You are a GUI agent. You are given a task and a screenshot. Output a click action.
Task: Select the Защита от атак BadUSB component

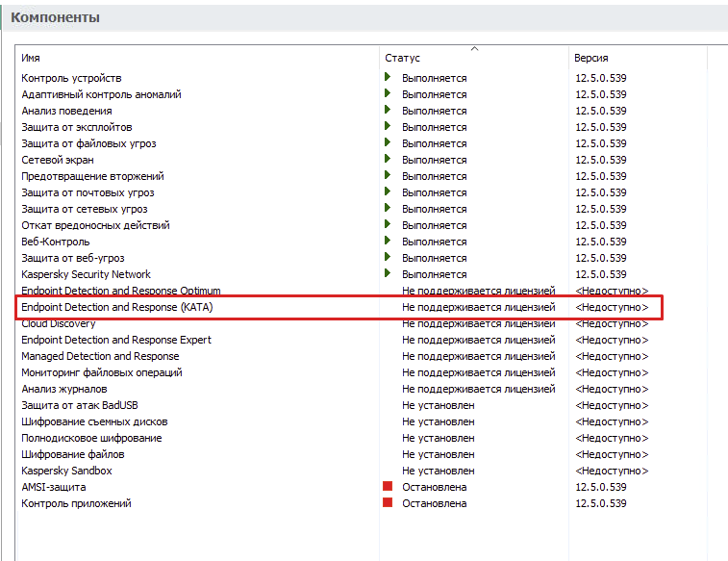tap(80, 405)
